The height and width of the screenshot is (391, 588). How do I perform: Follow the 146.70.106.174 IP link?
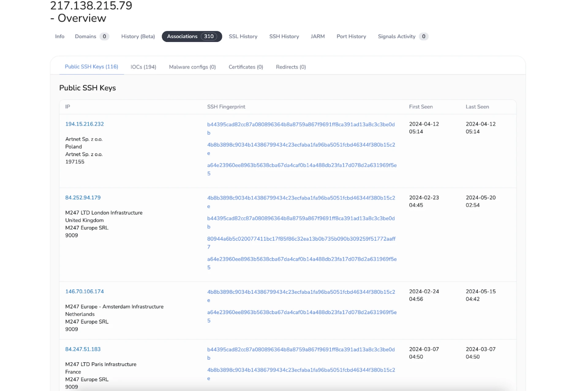85,292
